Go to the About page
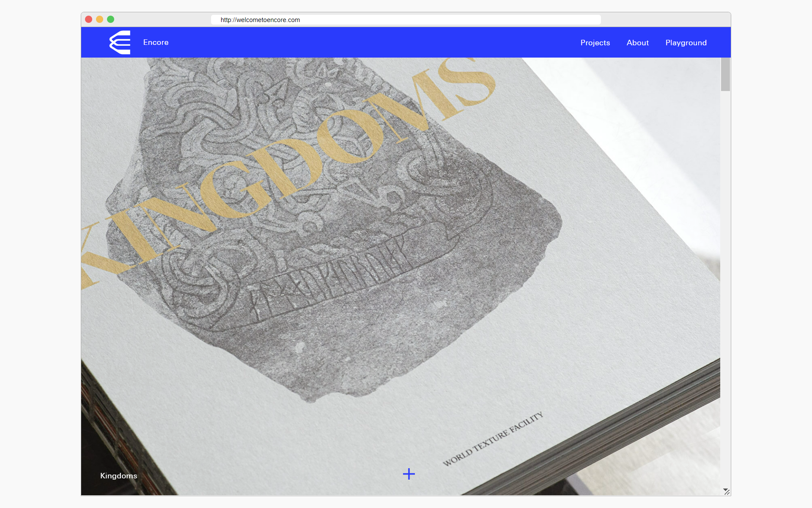Viewport: 812px width, 508px height. pyautogui.click(x=637, y=43)
